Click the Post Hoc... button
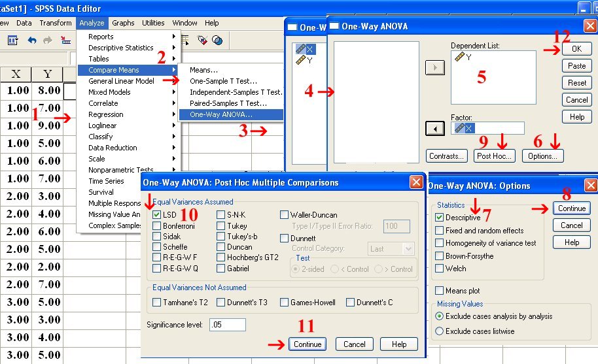 click(494, 156)
